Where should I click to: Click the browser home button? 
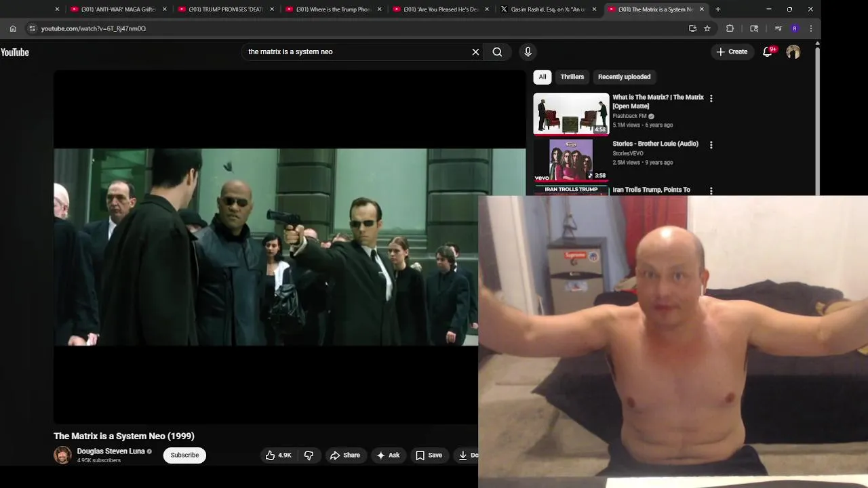tap(13, 28)
